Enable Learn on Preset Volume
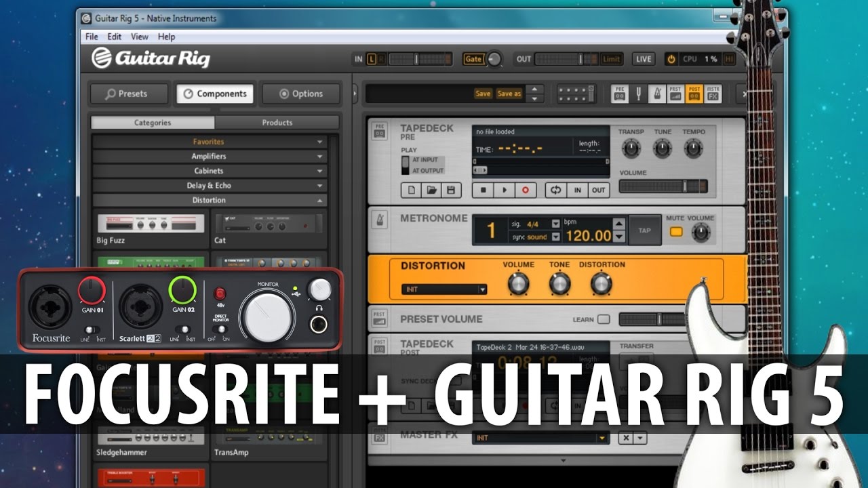 pos(603,319)
